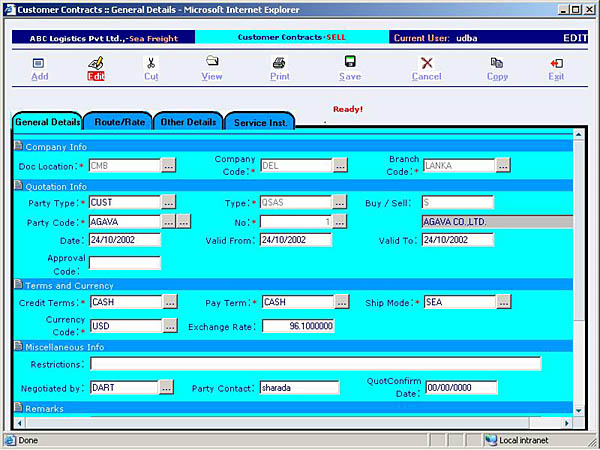Open lookup button for Negotiated by
The image size is (600, 450).
[166, 387]
